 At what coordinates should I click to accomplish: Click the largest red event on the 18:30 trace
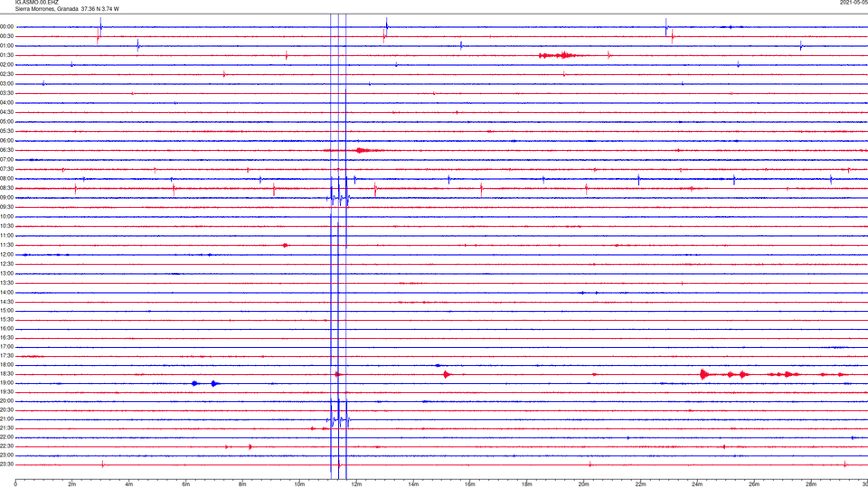pos(704,374)
